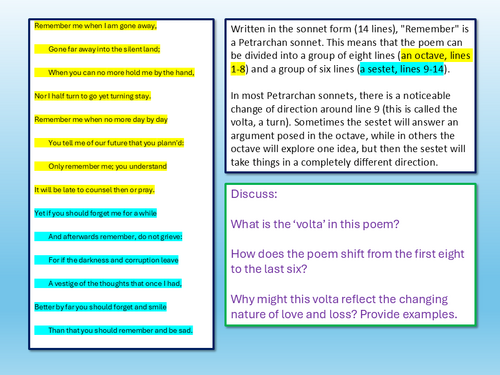Click the 'Discuss:' heading
This screenshot has height=375, width=500.
tap(254, 194)
